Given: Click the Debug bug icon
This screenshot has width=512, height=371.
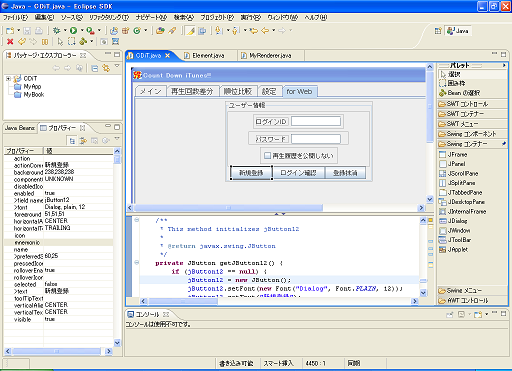Looking at the screenshot, I should click(57, 31).
